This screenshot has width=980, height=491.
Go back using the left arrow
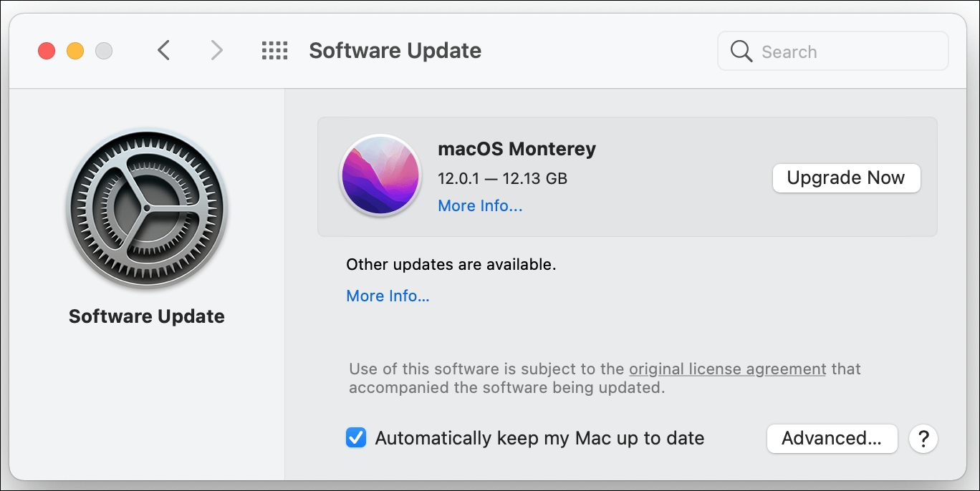tap(164, 50)
